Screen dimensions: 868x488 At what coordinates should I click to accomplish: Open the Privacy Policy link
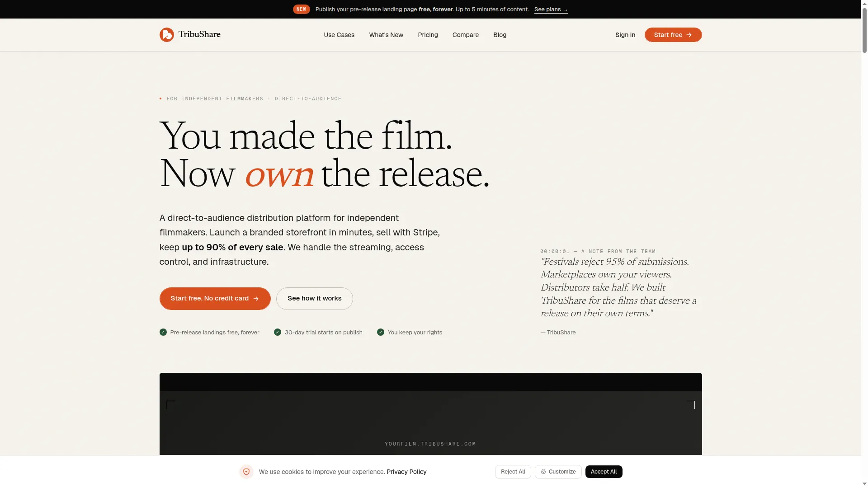pyautogui.click(x=406, y=472)
